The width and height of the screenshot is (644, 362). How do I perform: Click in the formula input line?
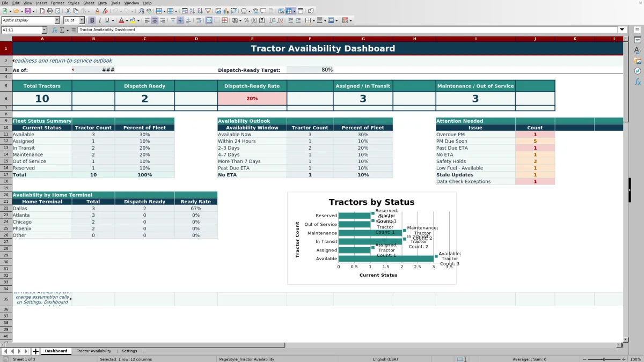point(348,29)
